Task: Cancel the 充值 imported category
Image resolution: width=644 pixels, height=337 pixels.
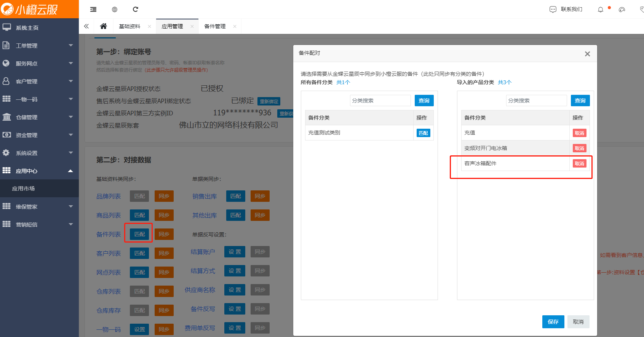Action: (580, 133)
